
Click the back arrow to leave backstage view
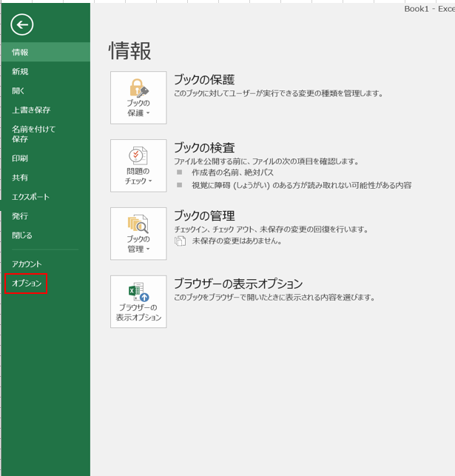(22, 24)
